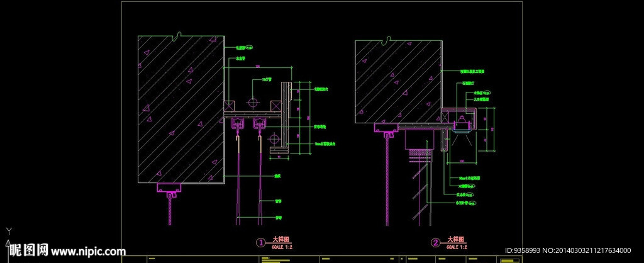Click the magenta track bracket under left concrete block

170,187
